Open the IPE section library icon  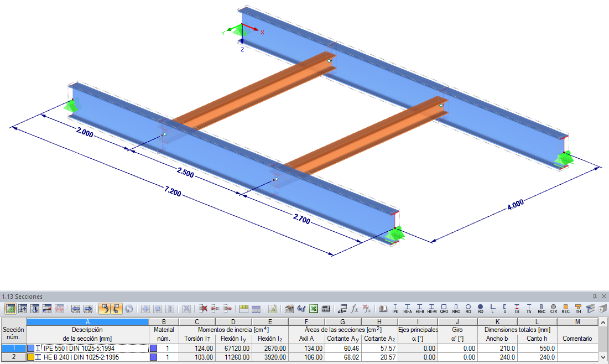click(x=395, y=309)
